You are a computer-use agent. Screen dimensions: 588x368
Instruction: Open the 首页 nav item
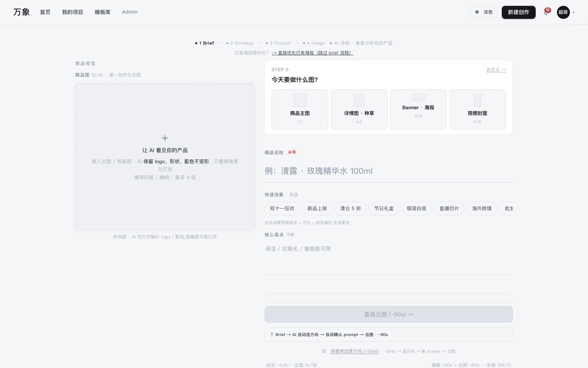pyautogui.click(x=45, y=12)
